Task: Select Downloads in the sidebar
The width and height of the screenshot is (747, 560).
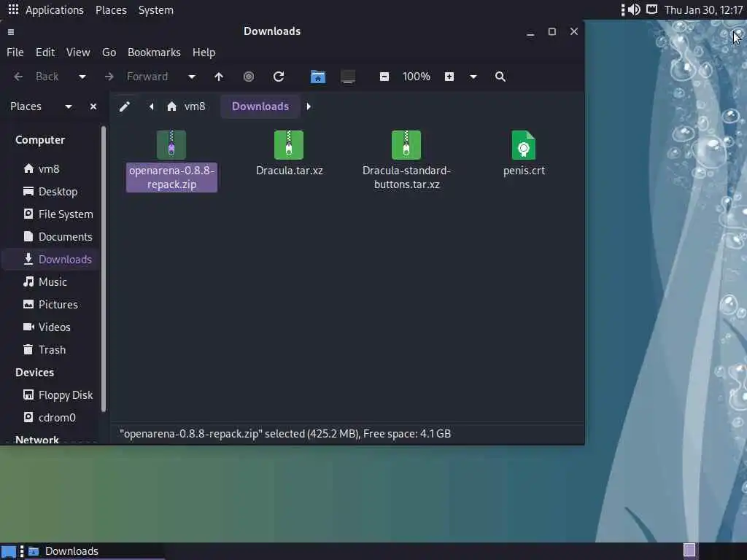Action: tap(50, 260)
